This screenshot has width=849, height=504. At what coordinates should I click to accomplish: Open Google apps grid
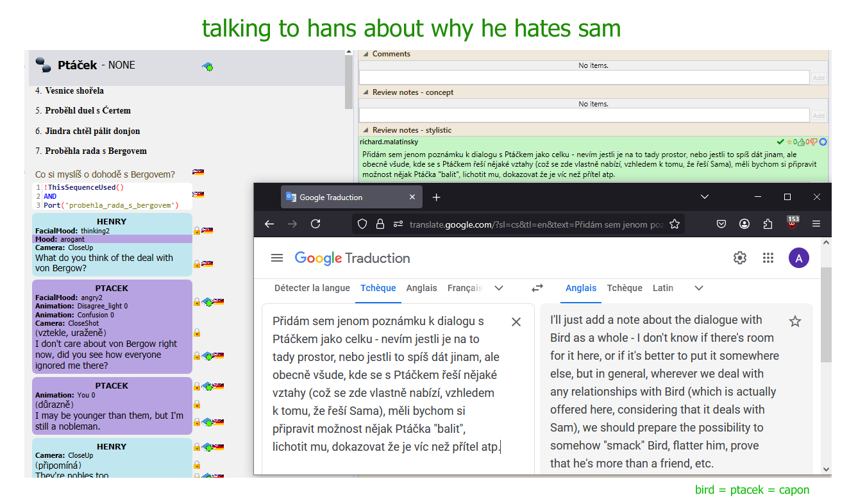pyautogui.click(x=768, y=258)
